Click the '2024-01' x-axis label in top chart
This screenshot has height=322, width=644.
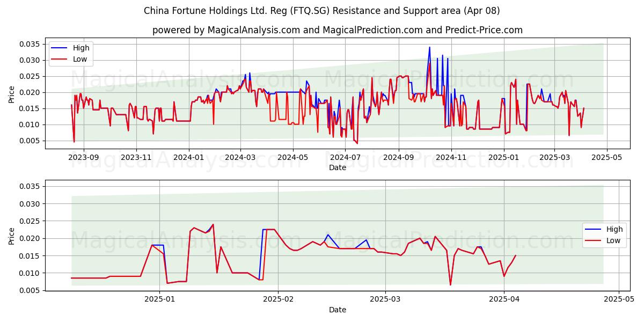[x=188, y=158]
